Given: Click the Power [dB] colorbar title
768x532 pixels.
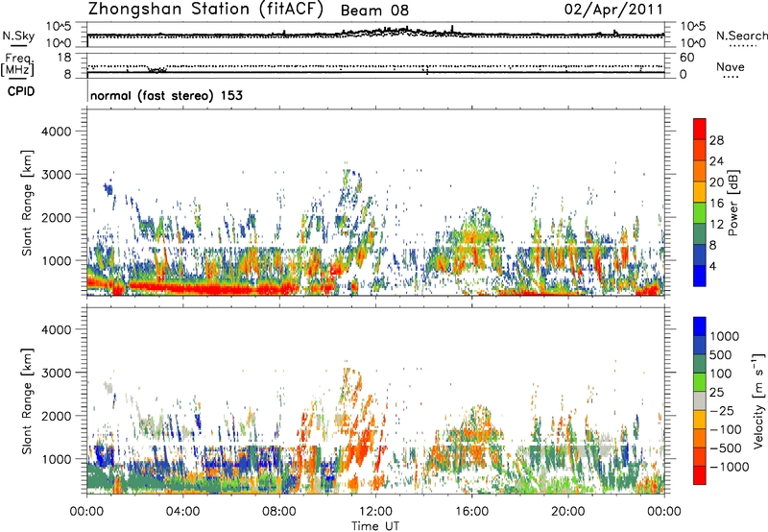Looking at the screenshot, I should [x=732, y=203].
